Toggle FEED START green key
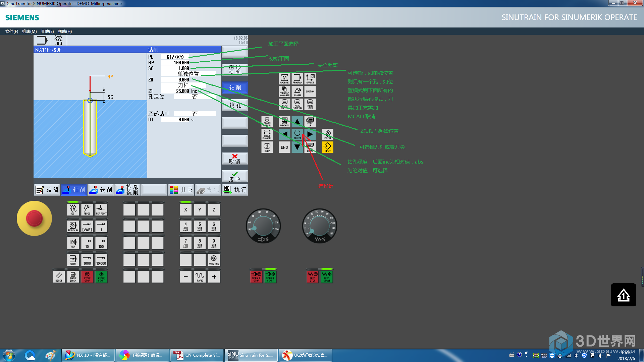This screenshot has height=362, width=644. pos(327,277)
